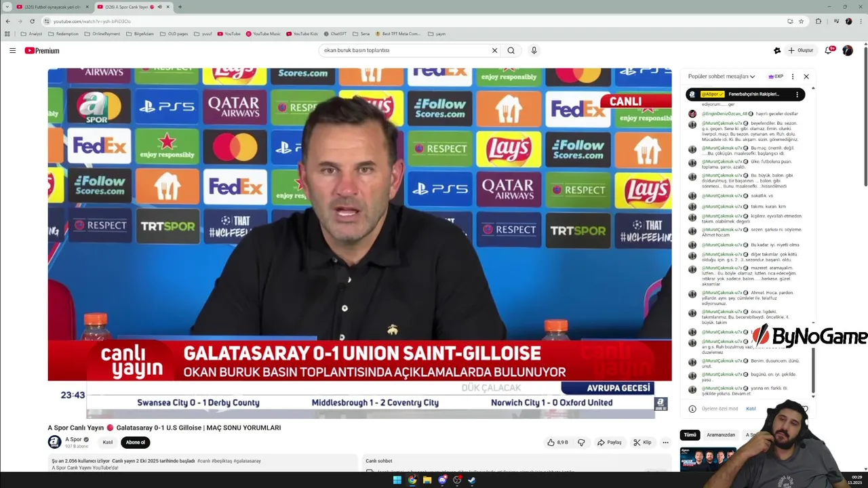Click the #beşiktaş hashtag in the description
Screen dimensions: 868x488
point(222,461)
